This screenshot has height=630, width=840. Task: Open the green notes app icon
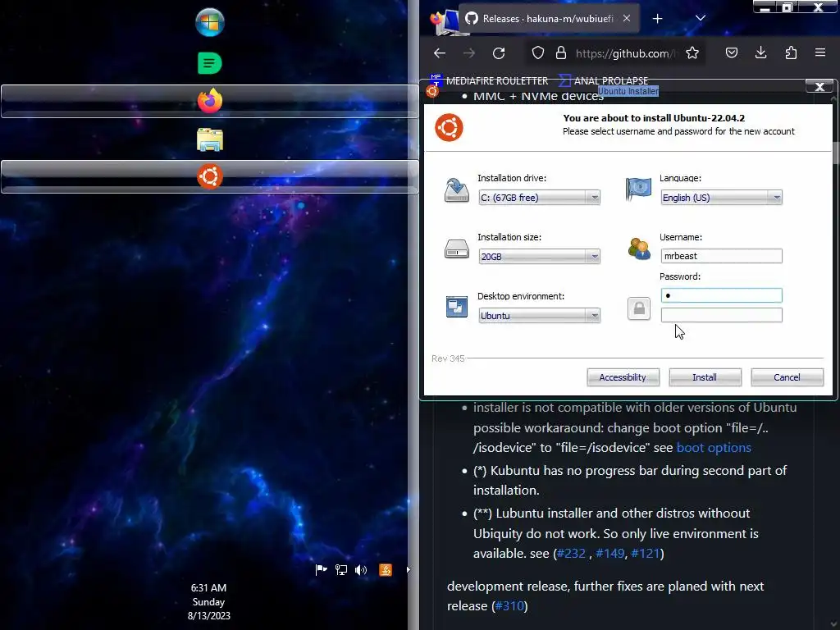click(x=209, y=63)
